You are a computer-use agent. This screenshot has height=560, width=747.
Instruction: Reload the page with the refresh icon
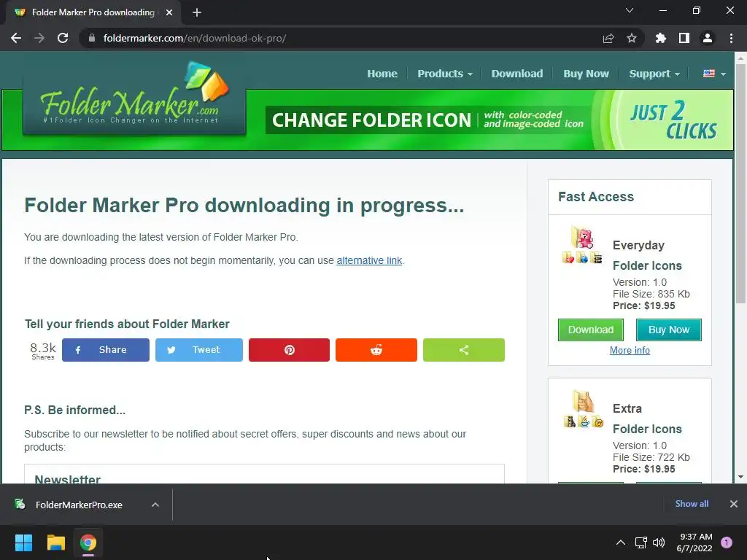point(63,38)
